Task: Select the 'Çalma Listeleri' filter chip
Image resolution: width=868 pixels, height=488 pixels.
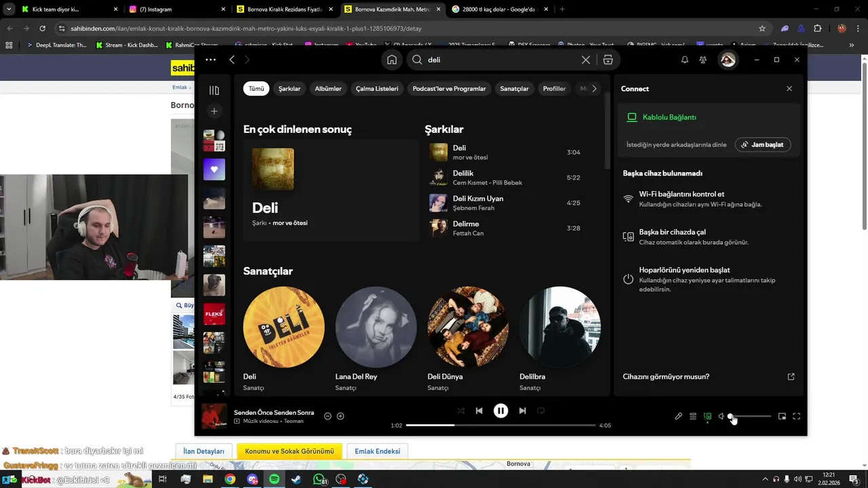Action: (x=377, y=89)
